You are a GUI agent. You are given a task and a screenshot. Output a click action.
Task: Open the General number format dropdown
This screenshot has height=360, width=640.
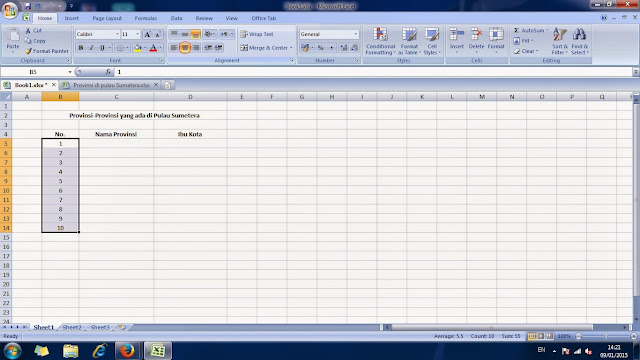pyautogui.click(x=356, y=34)
